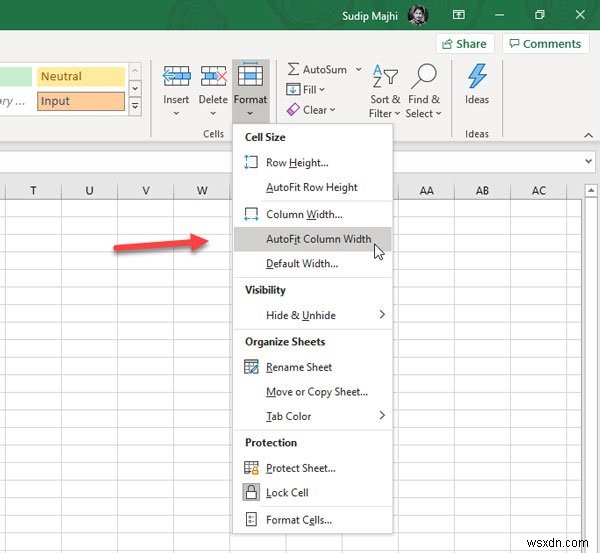The image size is (600, 553).
Task: Click the Format cells ribbon icon
Action: click(x=250, y=75)
